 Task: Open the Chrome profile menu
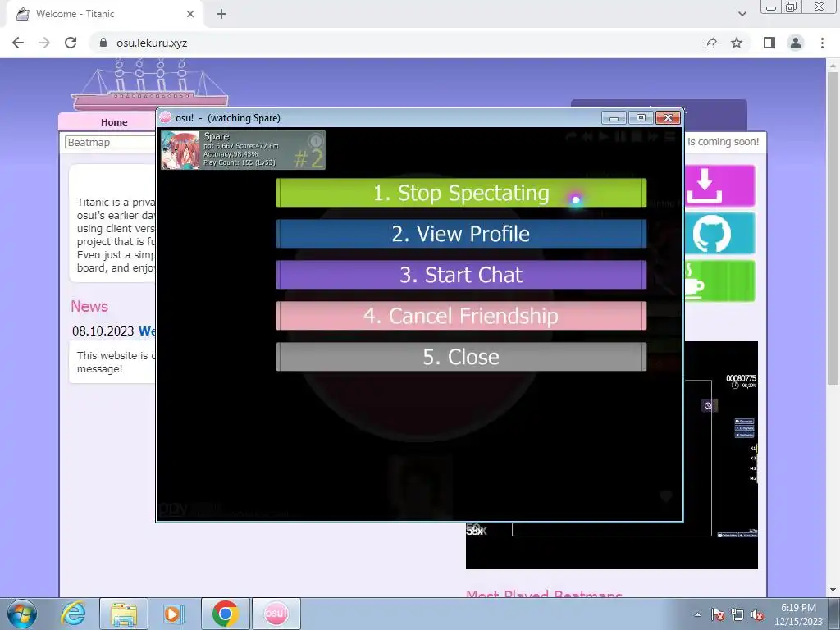click(796, 43)
